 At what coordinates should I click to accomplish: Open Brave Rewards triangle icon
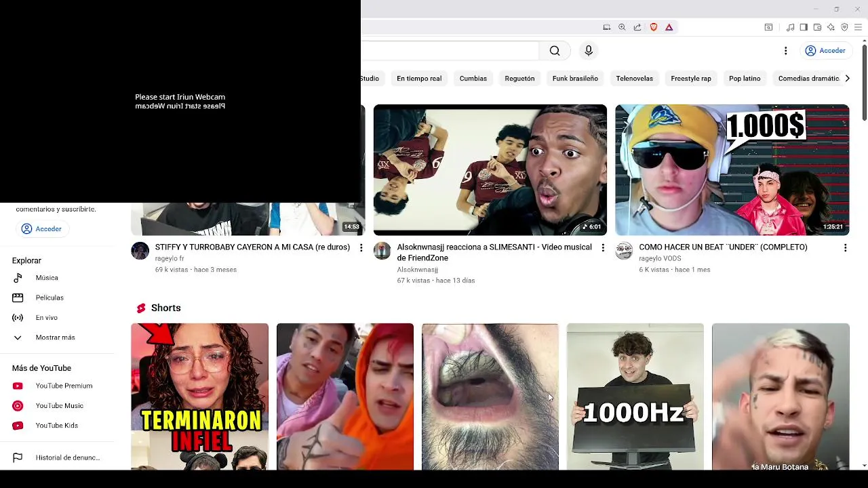[x=669, y=27]
